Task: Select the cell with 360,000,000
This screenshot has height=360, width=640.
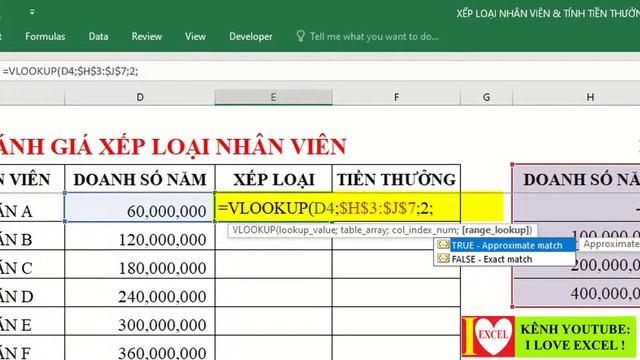Action: pyautogui.click(x=140, y=348)
